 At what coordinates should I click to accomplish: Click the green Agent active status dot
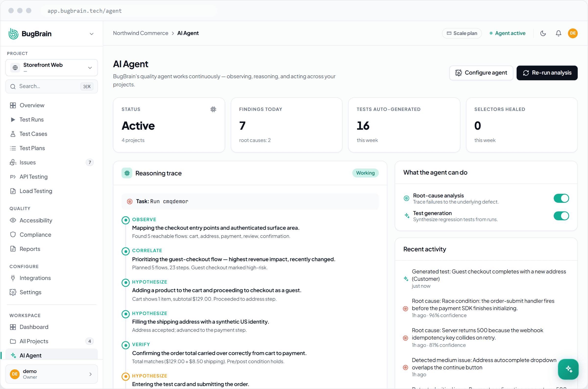491,33
